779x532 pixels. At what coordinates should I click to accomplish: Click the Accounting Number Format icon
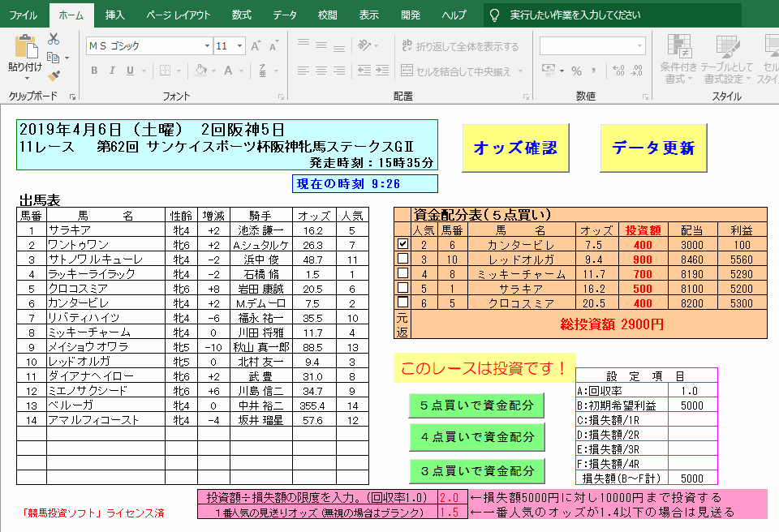point(549,71)
